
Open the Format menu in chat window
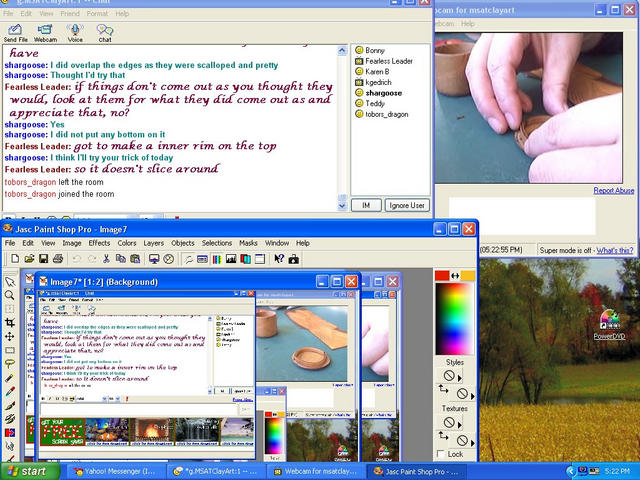[x=97, y=13]
